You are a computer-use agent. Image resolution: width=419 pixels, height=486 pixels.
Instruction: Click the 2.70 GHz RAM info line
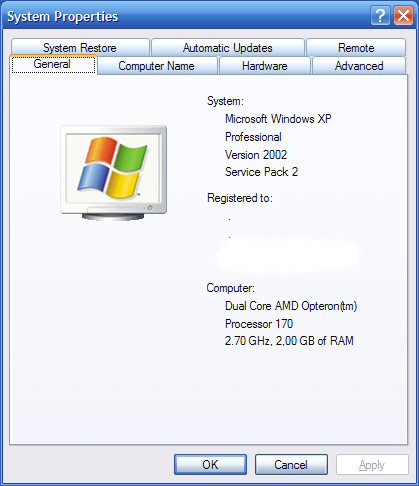click(x=289, y=341)
